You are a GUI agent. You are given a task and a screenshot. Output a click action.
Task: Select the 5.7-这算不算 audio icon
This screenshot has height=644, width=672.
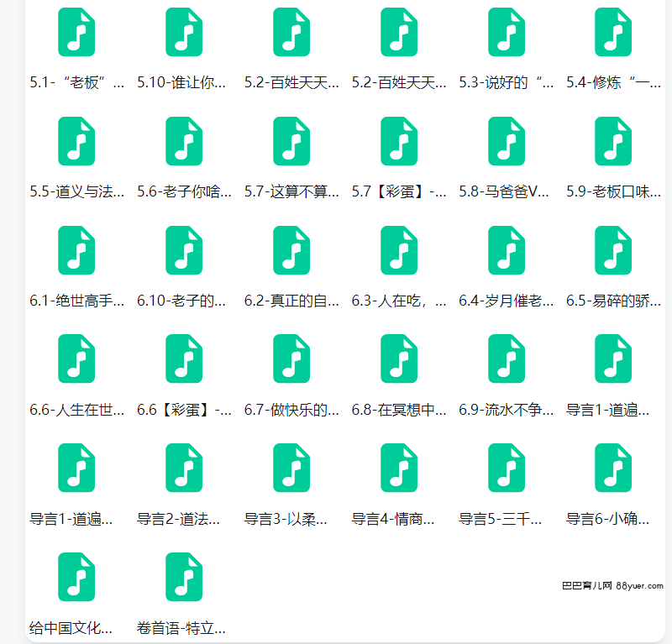[291, 141]
